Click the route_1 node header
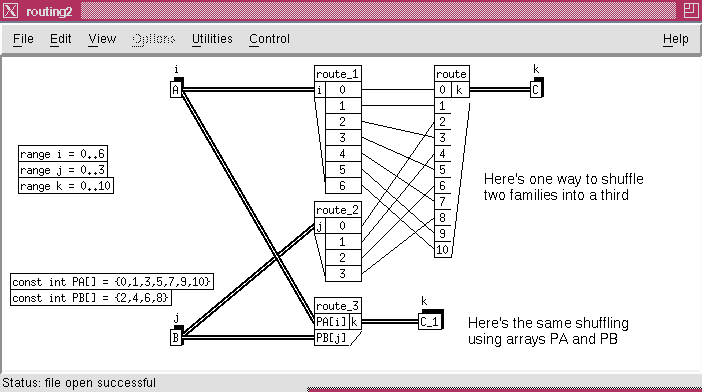702x392 pixels. 338,74
